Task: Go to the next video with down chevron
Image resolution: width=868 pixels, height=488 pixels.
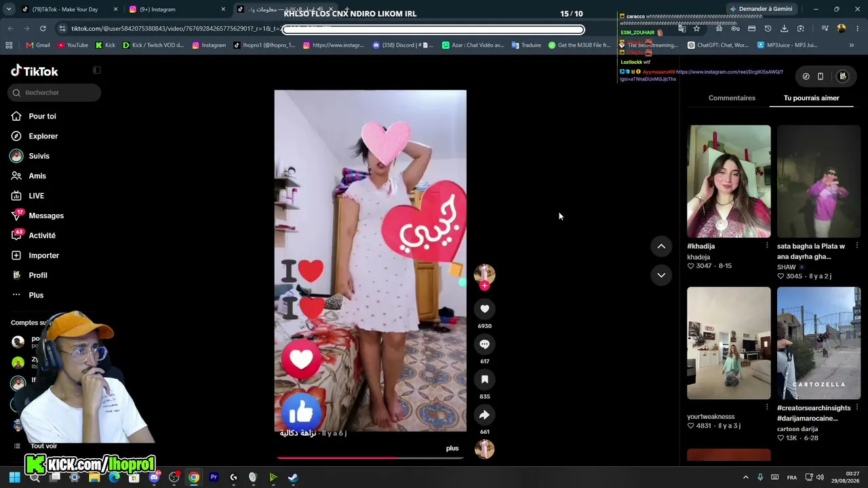Action: (x=661, y=275)
